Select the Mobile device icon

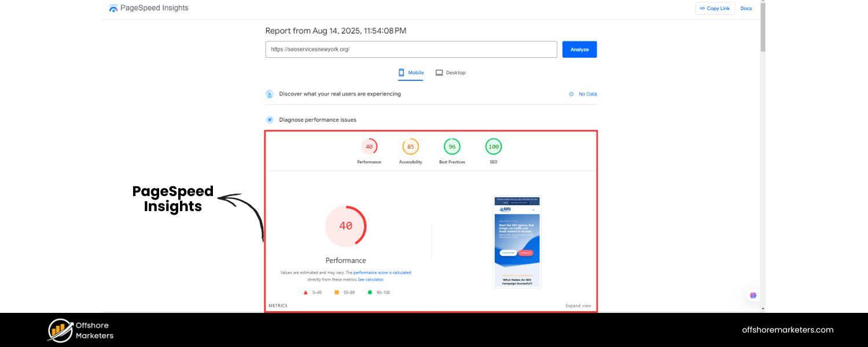click(x=402, y=72)
